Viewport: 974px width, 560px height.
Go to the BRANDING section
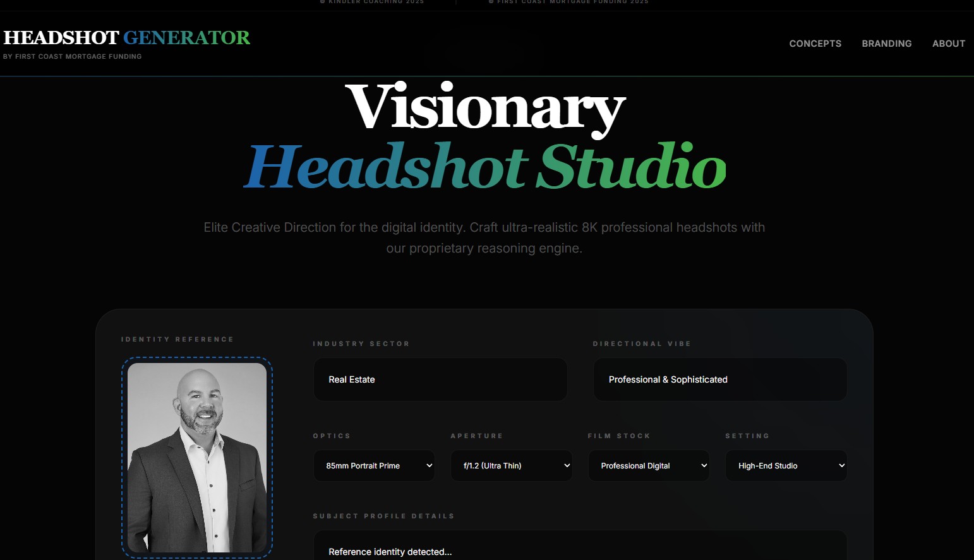tap(887, 44)
